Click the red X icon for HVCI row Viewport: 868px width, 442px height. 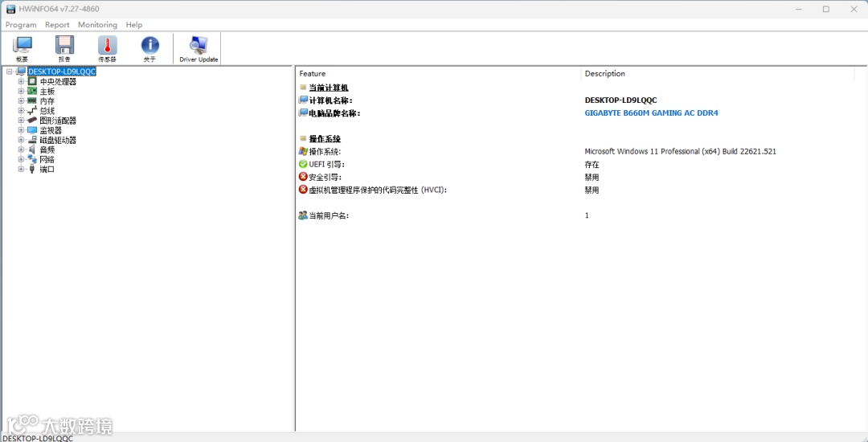point(303,190)
